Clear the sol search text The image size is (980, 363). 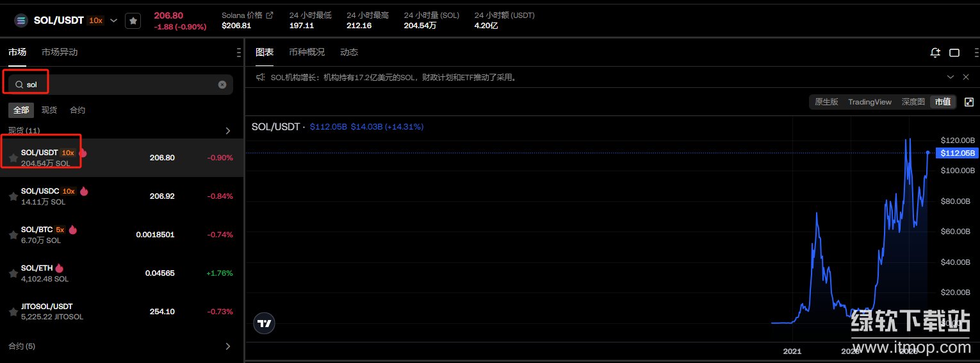(222, 85)
